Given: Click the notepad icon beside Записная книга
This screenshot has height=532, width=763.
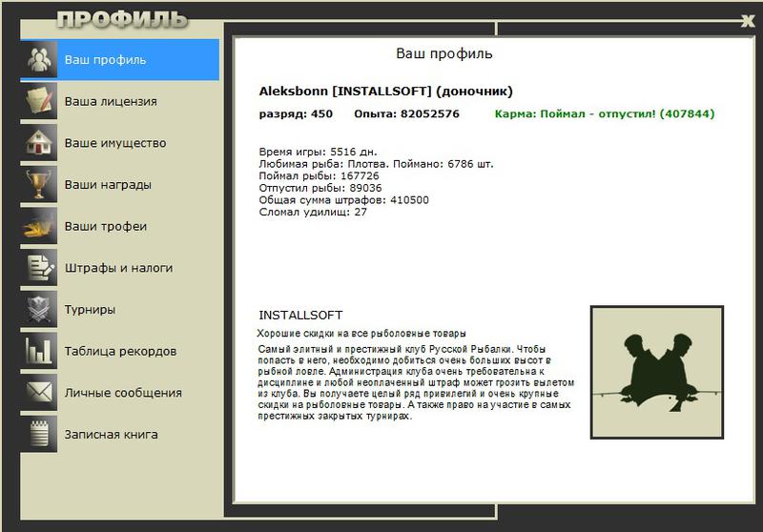Looking at the screenshot, I should click(x=39, y=434).
